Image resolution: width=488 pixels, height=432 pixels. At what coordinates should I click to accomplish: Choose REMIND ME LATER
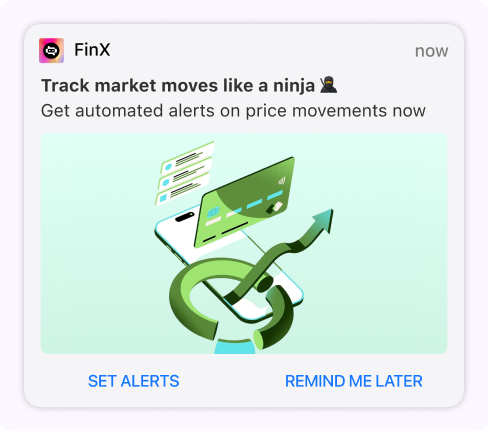pyautogui.click(x=354, y=381)
